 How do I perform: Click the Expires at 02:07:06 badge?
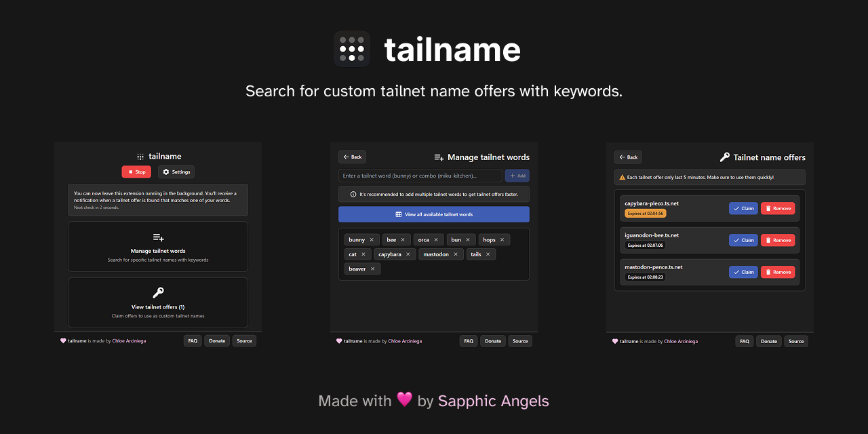pyautogui.click(x=646, y=245)
